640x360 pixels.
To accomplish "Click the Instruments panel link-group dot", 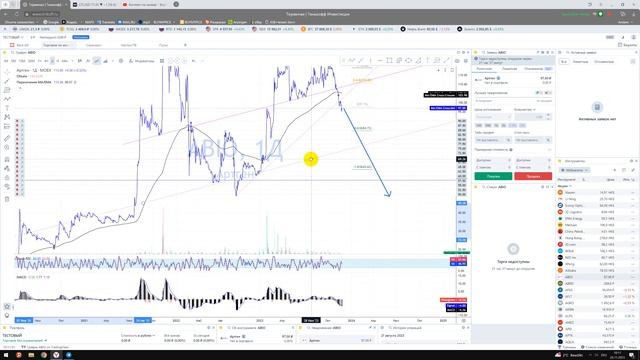I will [560, 161].
